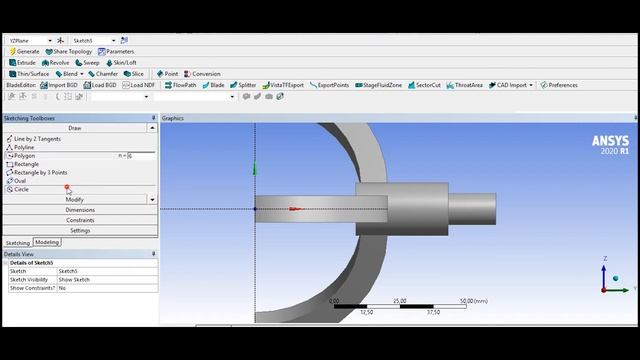Open the Blend dropdown arrow
The width and height of the screenshot is (640, 360).
[82, 74]
